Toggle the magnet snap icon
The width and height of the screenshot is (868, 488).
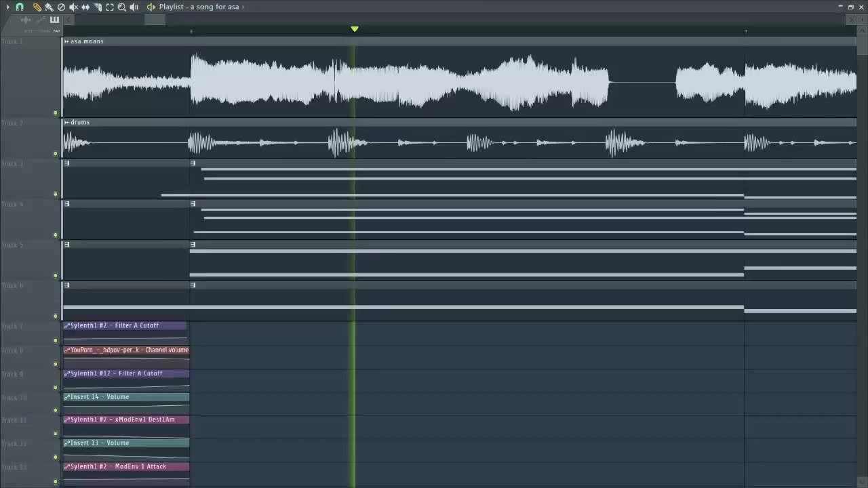20,7
